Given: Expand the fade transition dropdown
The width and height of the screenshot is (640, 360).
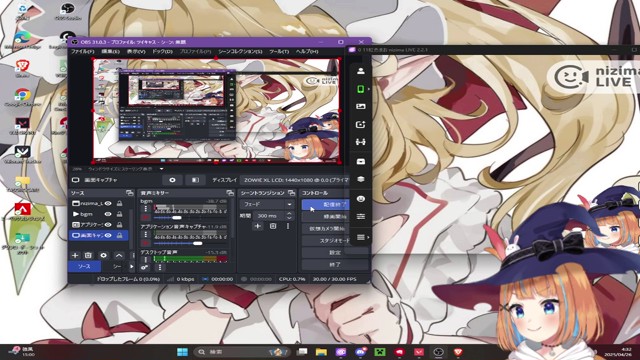Looking at the screenshot, I should point(267,204).
